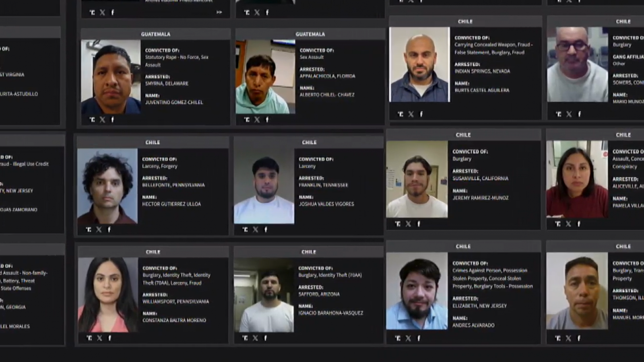The height and width of the screenshot is (362, 644).
Task: Share Ignacio Barahona-Vasquez card on Facebook
Action: (x=265, y=338)
